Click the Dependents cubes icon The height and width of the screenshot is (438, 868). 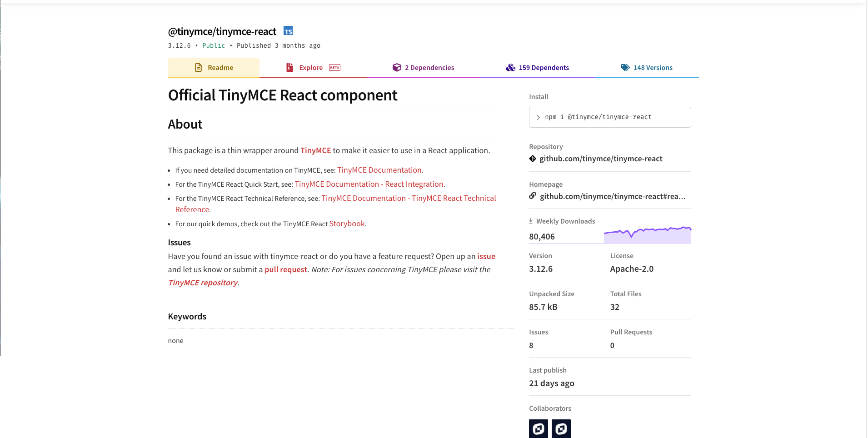(510, 68)
